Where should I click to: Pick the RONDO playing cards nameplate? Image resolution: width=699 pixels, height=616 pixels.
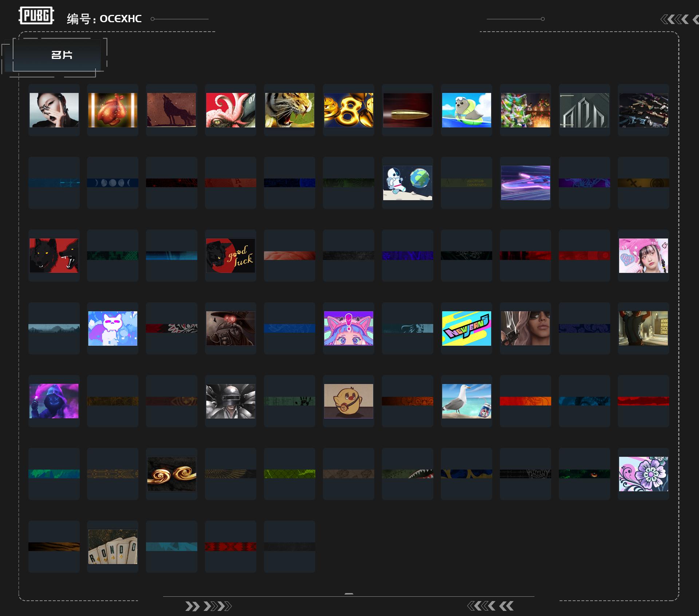(x=112, y=547)
